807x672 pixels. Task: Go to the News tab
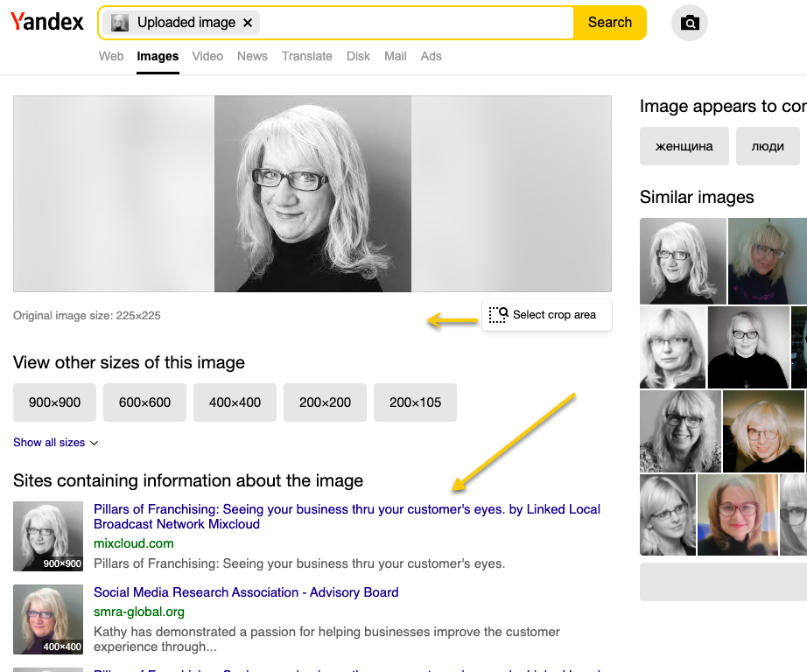pyautogui.click(x=252, y=56)
